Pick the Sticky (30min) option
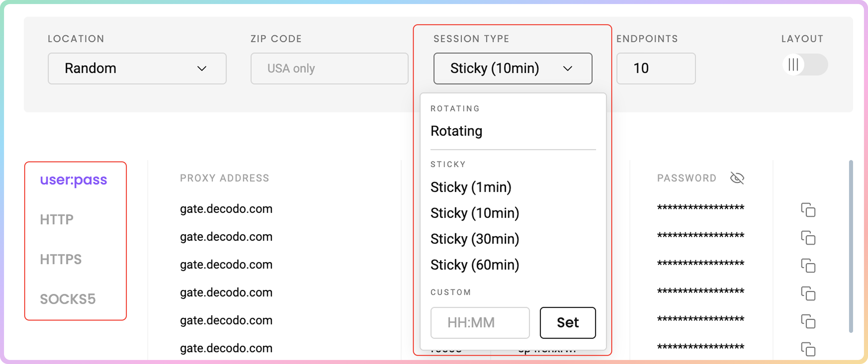 475,239
